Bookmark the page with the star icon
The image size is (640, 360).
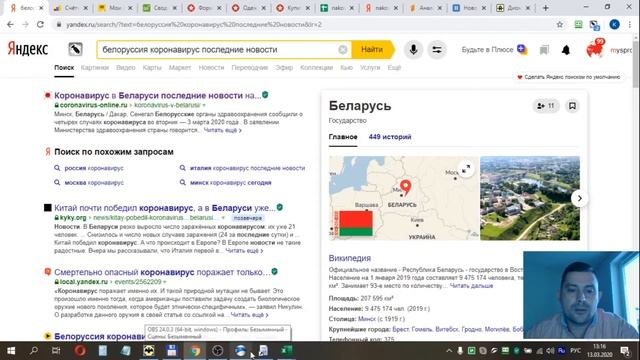click(560, 24)
